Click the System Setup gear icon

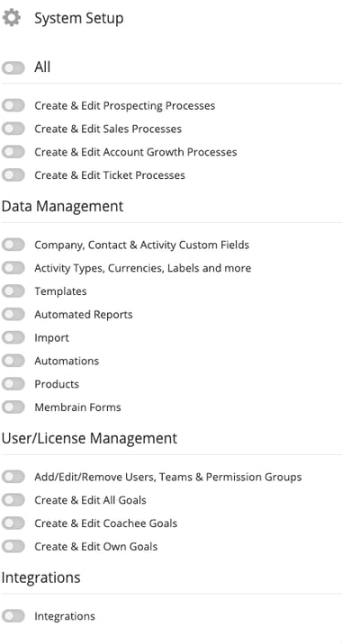pyautogui.click(x=12, y=18)
